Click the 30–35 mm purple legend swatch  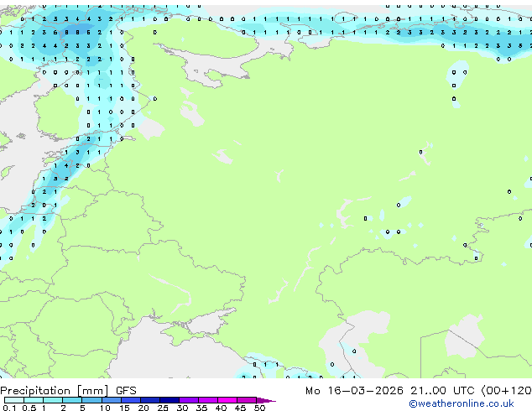click(188, 400)
